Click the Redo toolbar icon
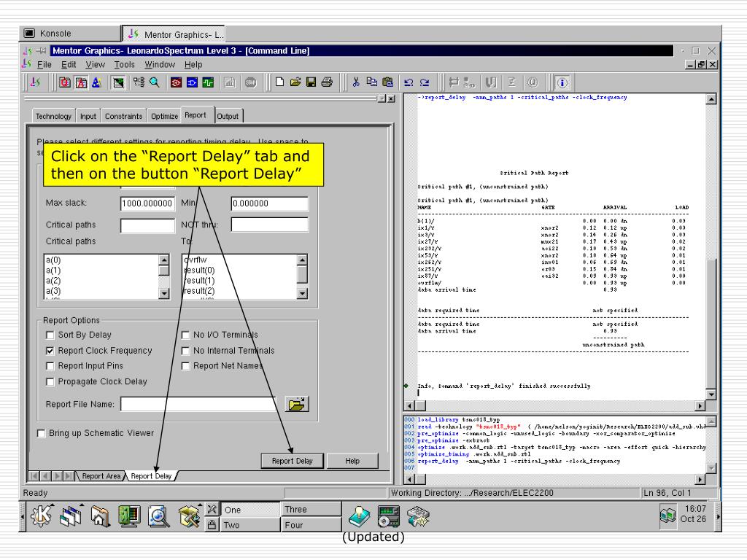The width and height of the screenshot is (747, 560). pos(425,82)
